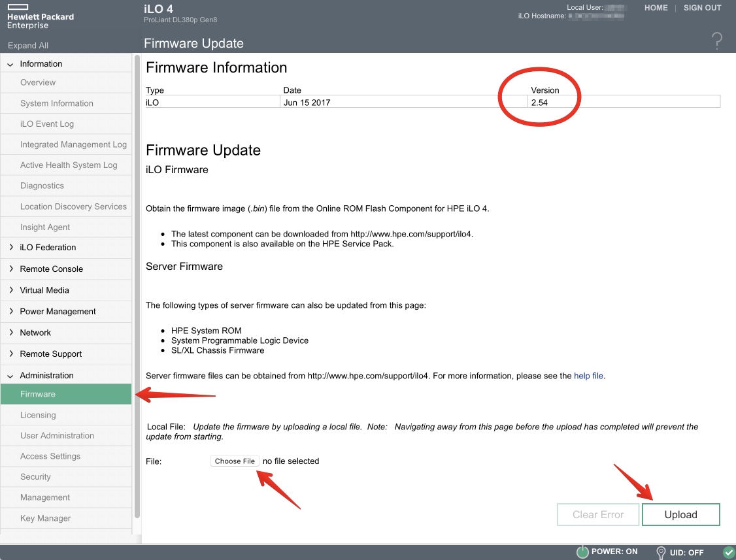The width and height of the screenshot is (736, 560).
Task: Click the sidebar vertical scrollbar
Action: 137,288
